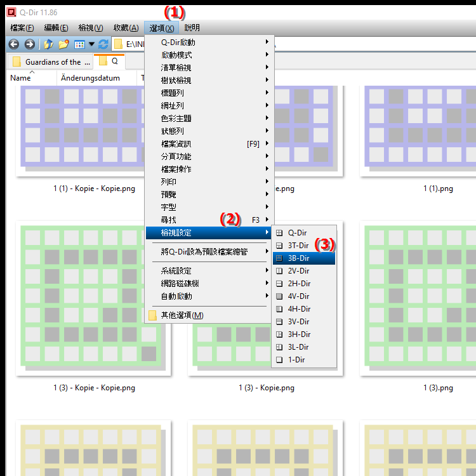Expand the 網址列 submenu
The height and width of the screenshot is (476, 476).
[x=209, y=105]
